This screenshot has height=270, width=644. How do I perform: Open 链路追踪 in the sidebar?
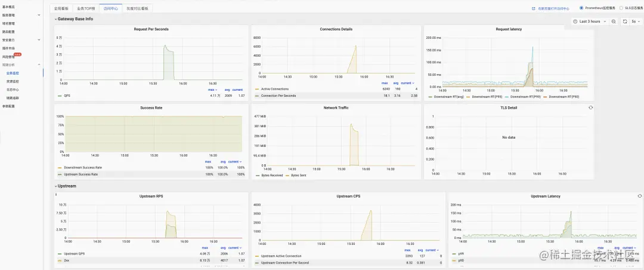coord(13,98)
